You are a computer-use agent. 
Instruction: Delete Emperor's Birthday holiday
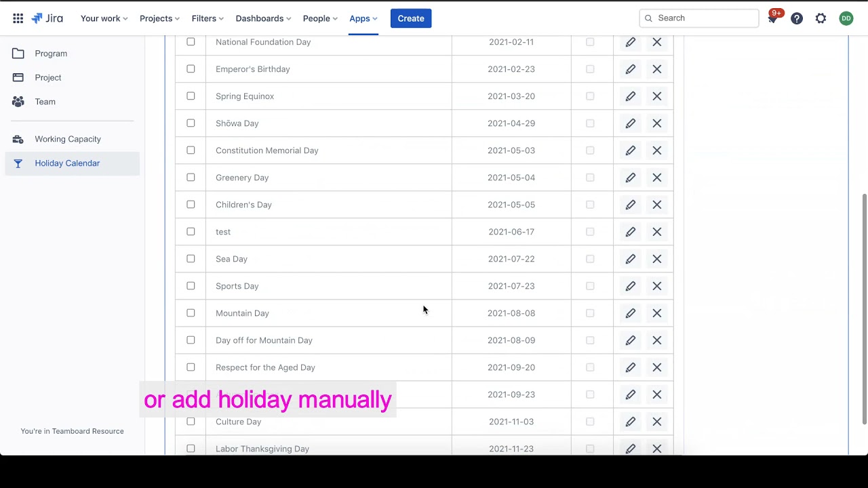(657, 69)
